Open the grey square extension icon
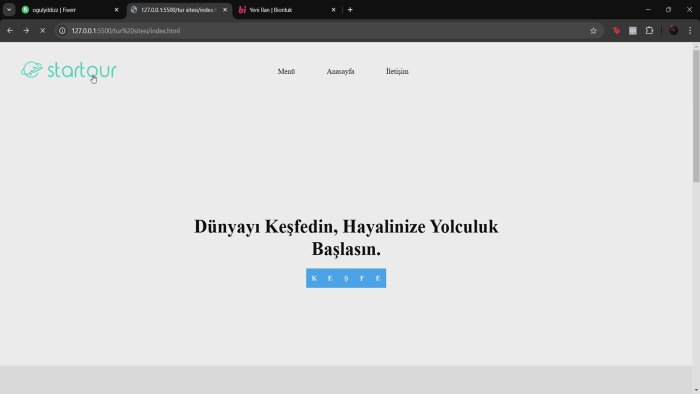 pos(633,31)
